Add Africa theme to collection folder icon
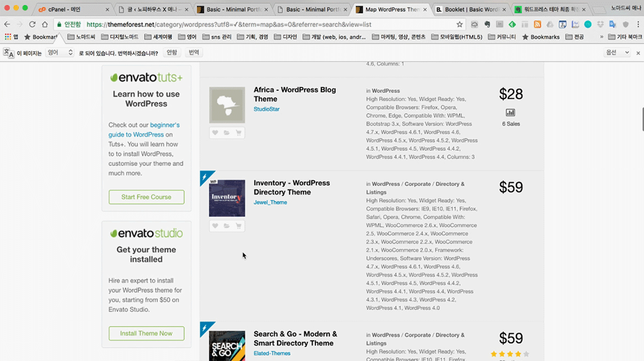Screen dimensions: 644x361 pyautogui.click(x=227, y=133)
